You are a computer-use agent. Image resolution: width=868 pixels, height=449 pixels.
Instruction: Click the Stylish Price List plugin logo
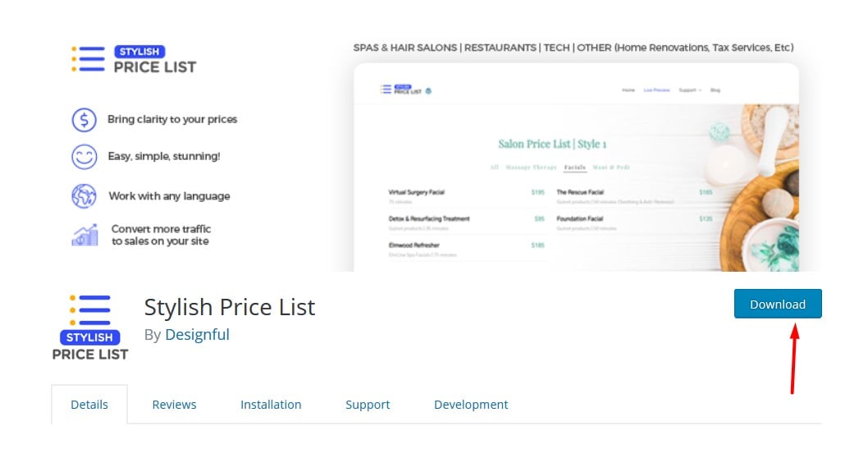[x=90, y=328]
